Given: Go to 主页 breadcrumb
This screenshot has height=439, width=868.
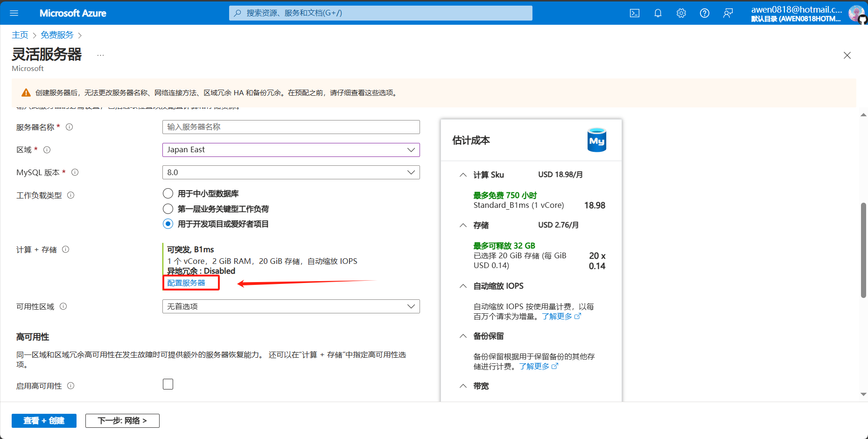Looking at the screenshot, I should (20, 35).
